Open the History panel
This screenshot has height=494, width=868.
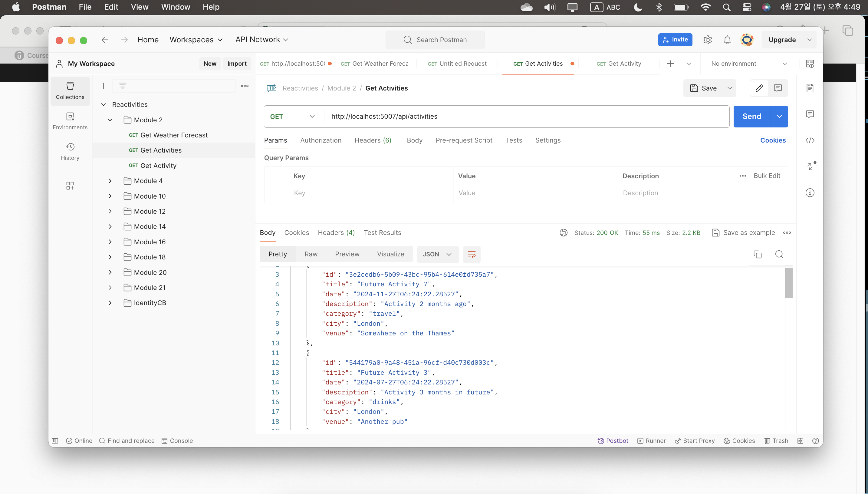(x=70, y=151)
